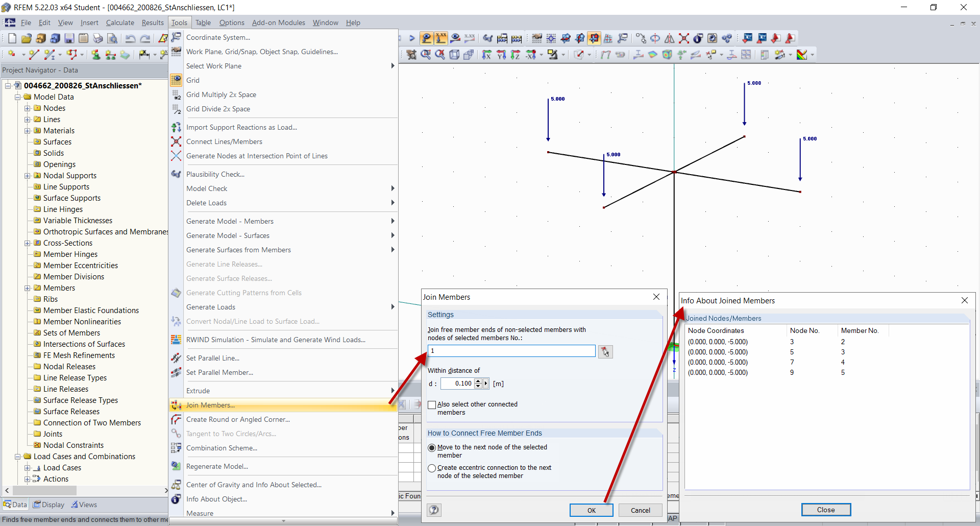Viewport: 980px width, 526px height.
Task: Collapse the Model Data tree branch
Action: [x=18, y=97]
